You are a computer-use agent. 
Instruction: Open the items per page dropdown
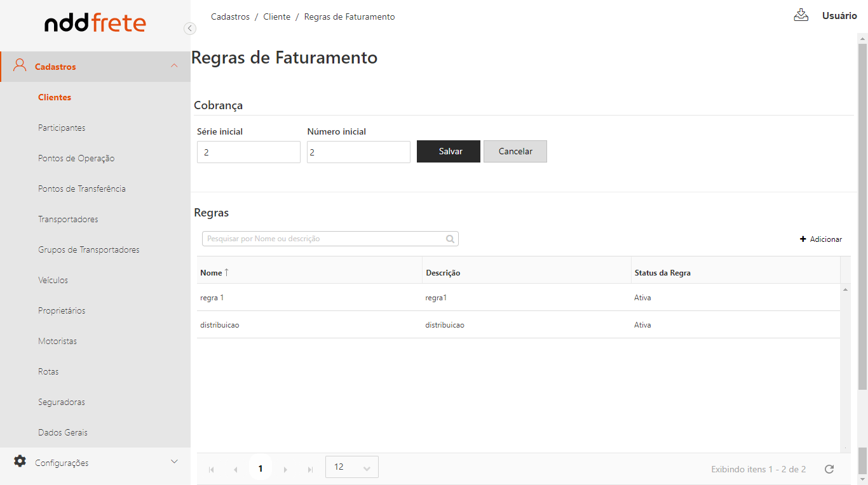click(x=352, y=467)
